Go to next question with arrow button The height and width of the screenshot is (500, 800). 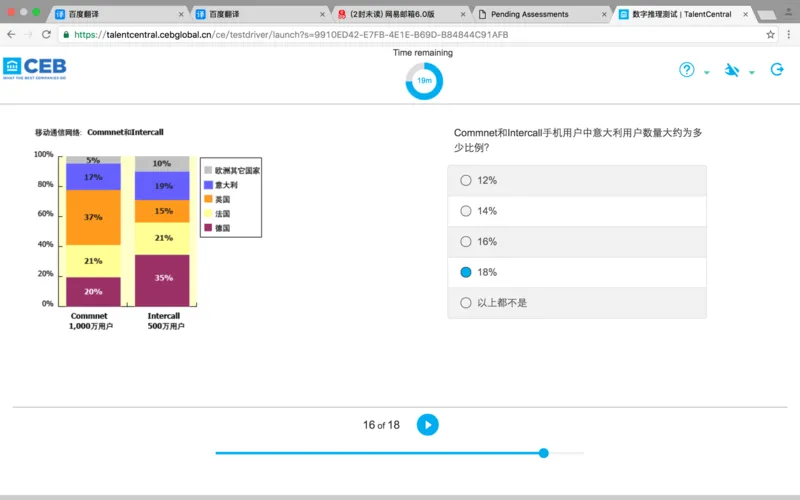(427, 425)
